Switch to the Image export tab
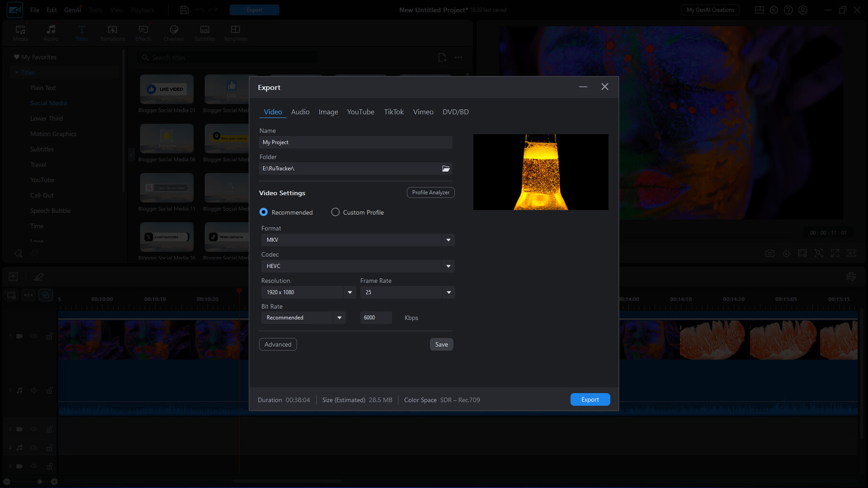This screenshot has width=868, height=488. pyautogui.click(x=328, y=112)
